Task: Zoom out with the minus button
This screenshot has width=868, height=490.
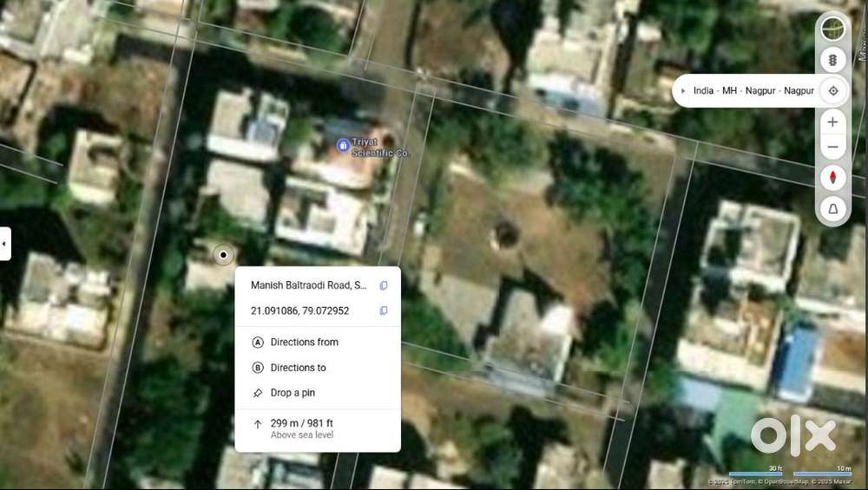Action: (x=832, y=147)
